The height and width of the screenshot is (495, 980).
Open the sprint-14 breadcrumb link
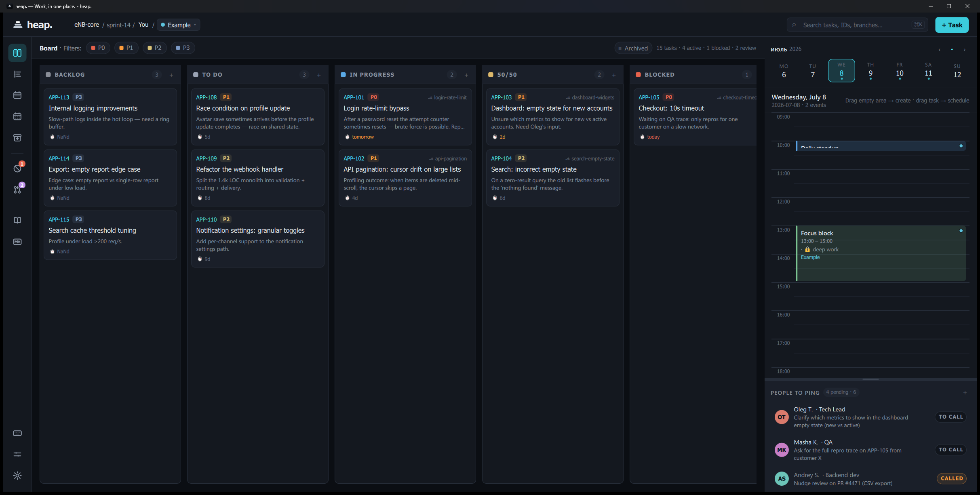point(118,25)
